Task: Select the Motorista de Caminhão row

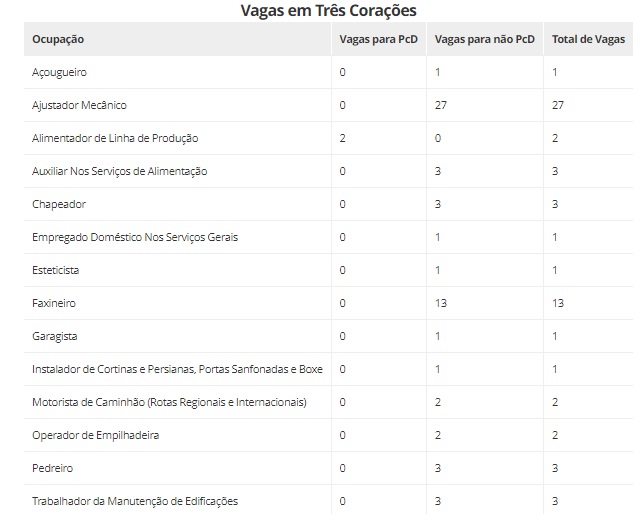Action: point(169,402)
